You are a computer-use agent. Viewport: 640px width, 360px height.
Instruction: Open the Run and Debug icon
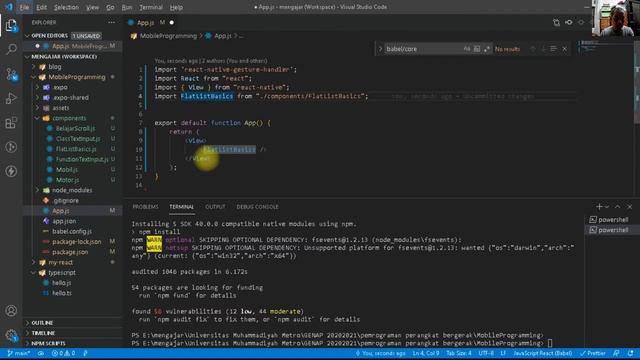pyautogui.click(x=11, y=98)
